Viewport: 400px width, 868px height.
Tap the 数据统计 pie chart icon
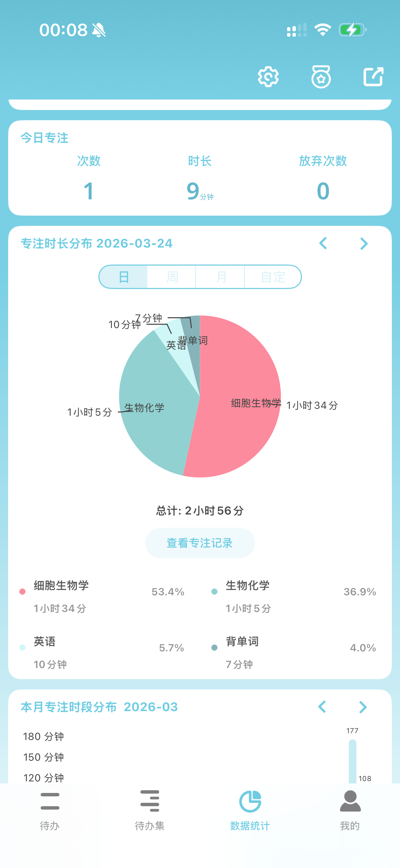[250, 801]
